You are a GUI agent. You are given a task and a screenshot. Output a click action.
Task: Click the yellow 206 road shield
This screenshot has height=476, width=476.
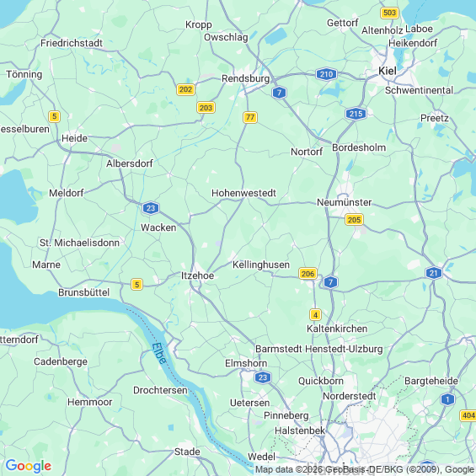click(308, 274)
